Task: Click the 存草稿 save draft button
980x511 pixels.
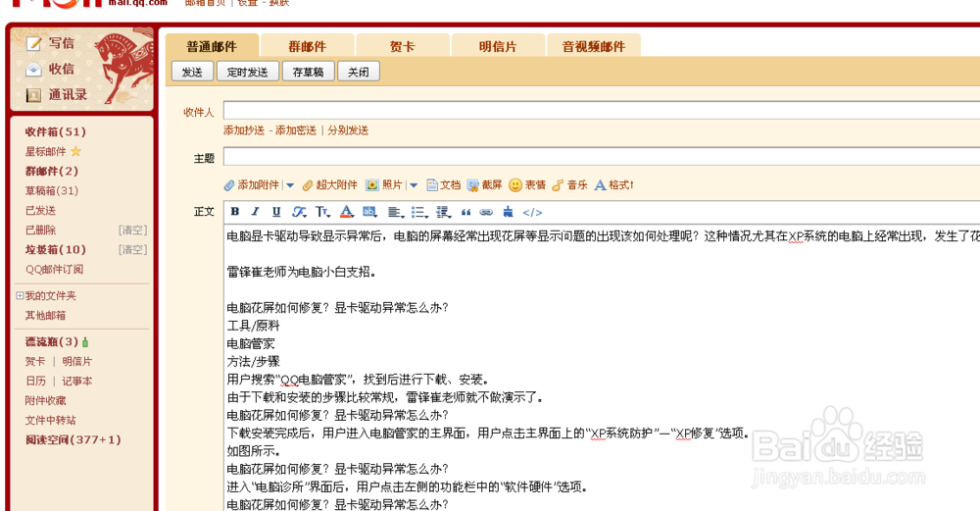Action: coord(308,72)
